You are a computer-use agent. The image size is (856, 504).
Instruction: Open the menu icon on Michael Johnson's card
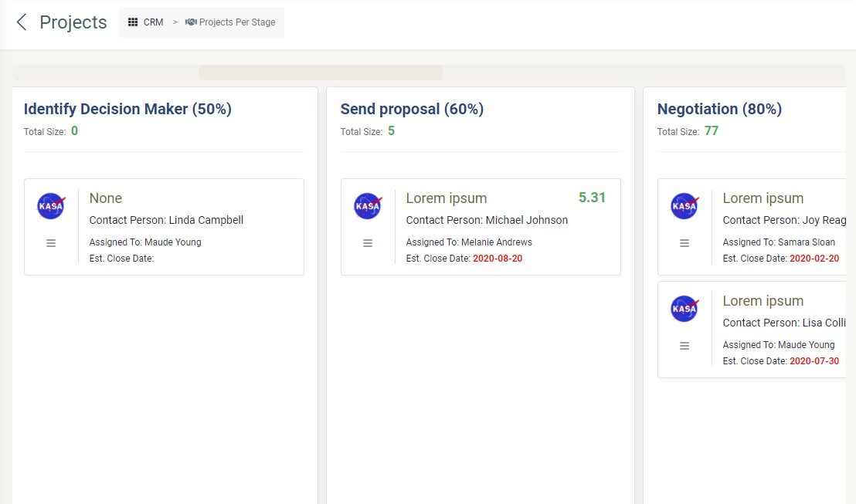tap(368, 243)
